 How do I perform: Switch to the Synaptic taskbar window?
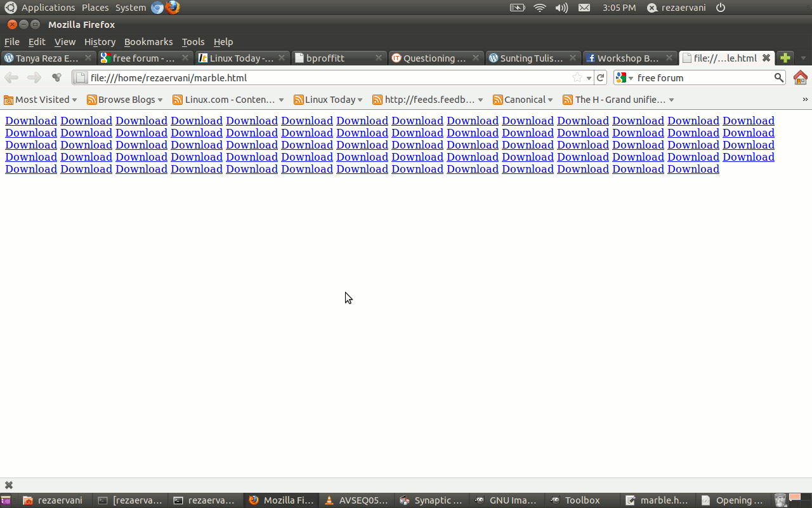coord(432,500)
